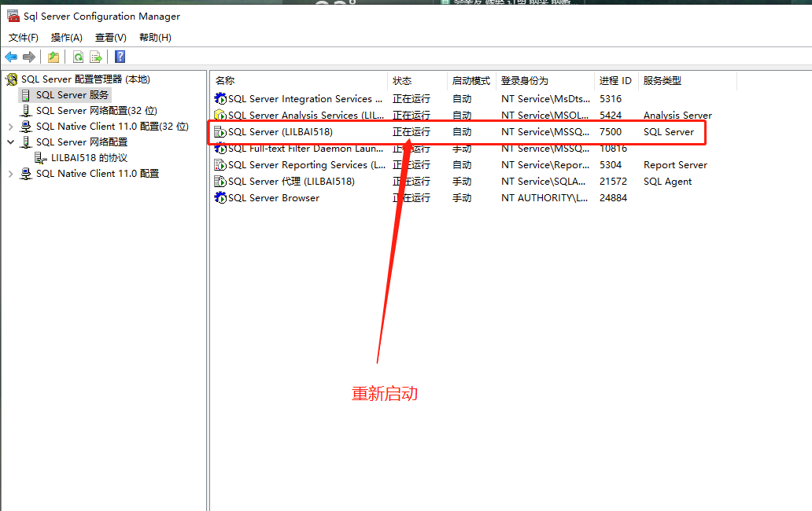The height and width of the screenshot is (511, 812).
Task: Click the icon beside LILBAI518 的协议
Action: (x=40, y=158)
